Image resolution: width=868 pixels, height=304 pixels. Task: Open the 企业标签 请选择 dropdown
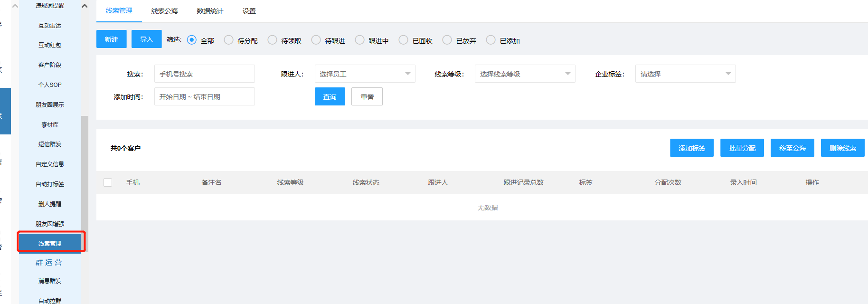[685, 74]
